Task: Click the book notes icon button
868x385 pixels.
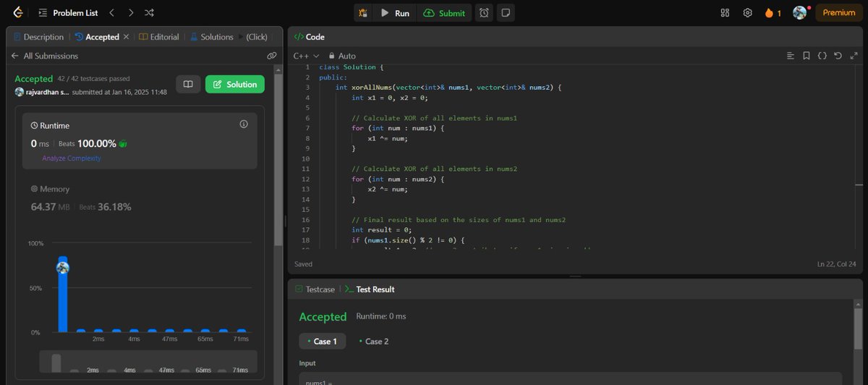Action: pos(187,85)
